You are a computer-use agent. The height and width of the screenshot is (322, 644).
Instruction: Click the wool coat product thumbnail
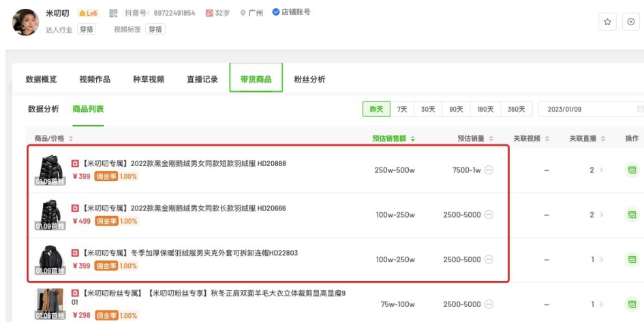pyautogui.click(x=50, y=304)
